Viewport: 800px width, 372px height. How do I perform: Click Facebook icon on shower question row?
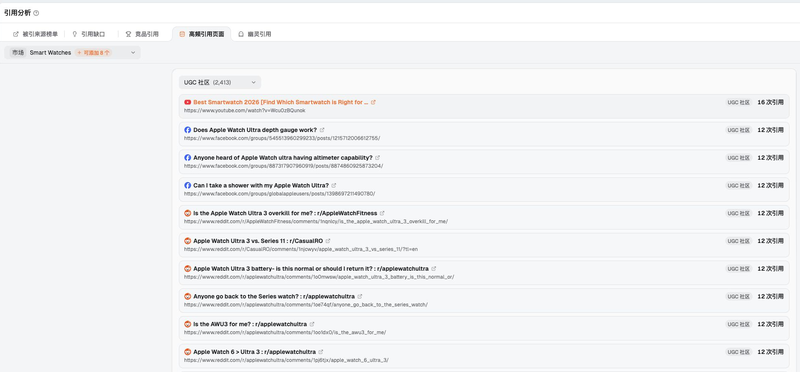(188, 185)
